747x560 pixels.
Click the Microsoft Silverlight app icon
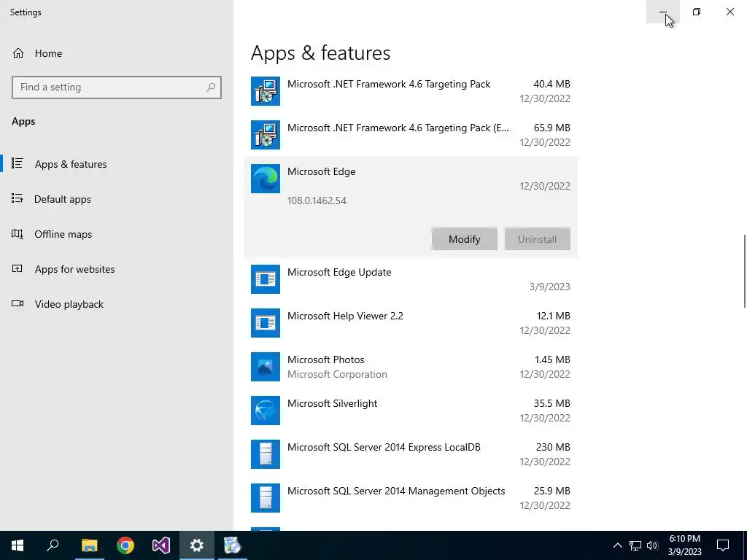coord(266,411)
